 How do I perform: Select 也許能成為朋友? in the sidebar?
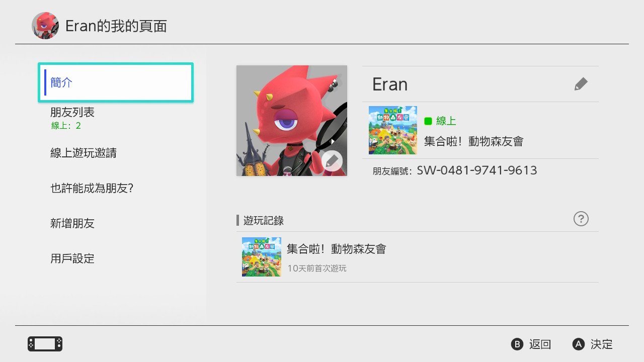116,188
